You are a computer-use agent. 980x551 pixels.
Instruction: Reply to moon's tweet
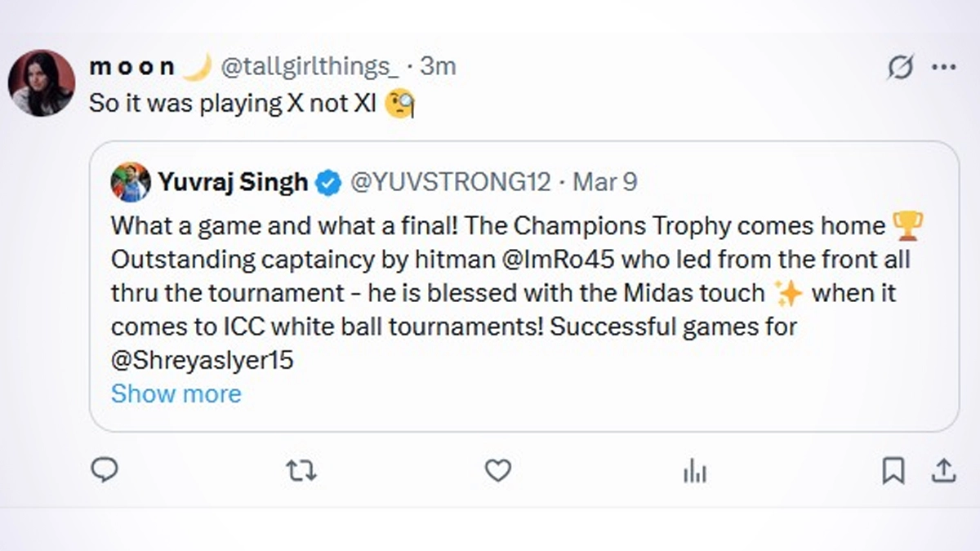pos(104,470)
